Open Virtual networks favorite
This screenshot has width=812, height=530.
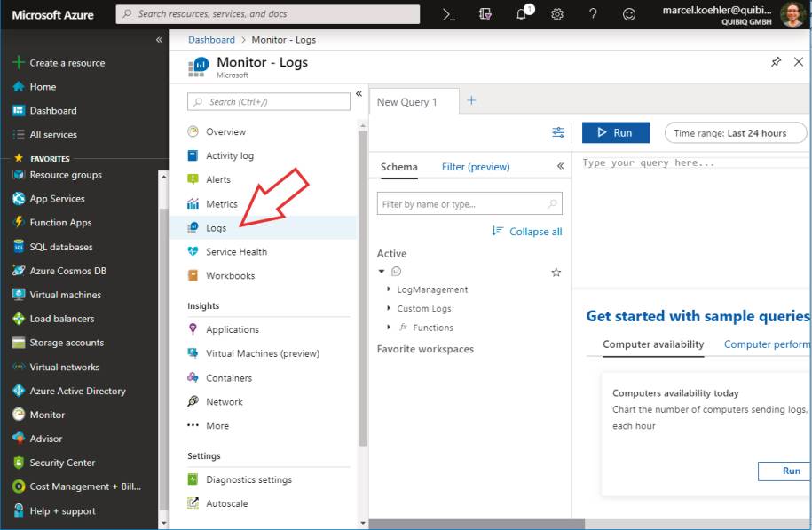pyautogui.click(x=56, y=367)
